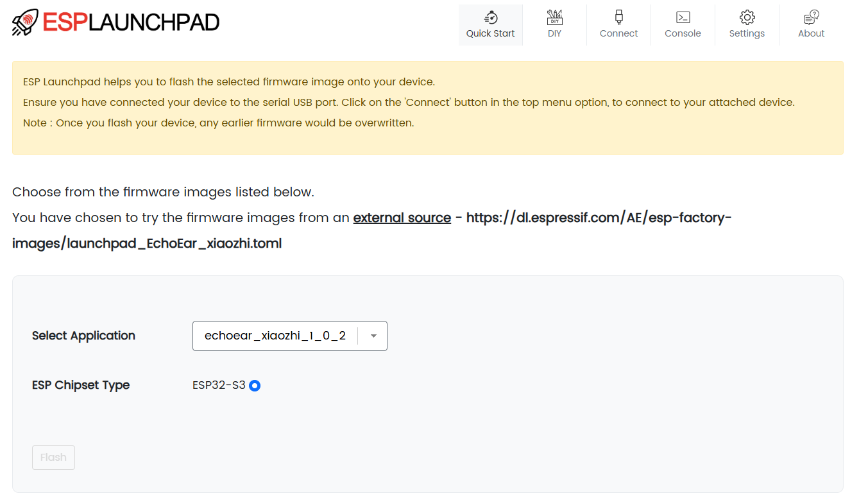Select the radio indicator next to ESP32-S3
The width and height of the screenshot is (868, 498).
[x=255, y=385]
